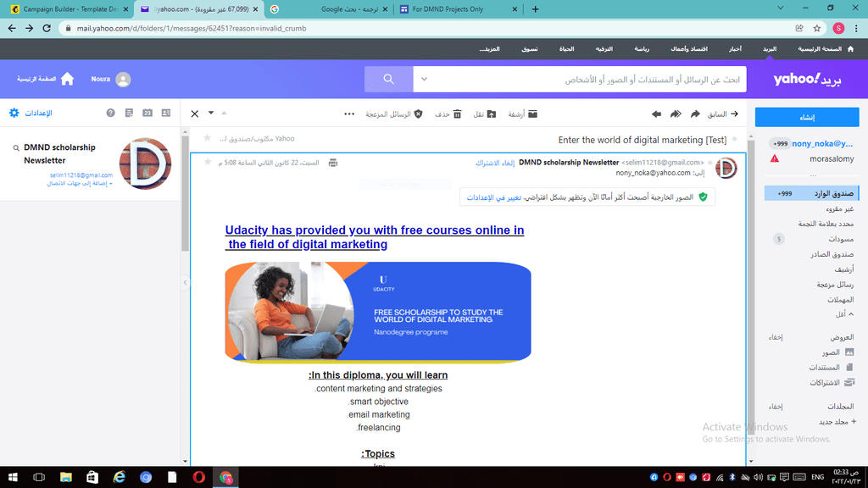The height and width of the screenshot is (488, 868).
Task: Click the red account warning triangle
Action: pos(775,158)
